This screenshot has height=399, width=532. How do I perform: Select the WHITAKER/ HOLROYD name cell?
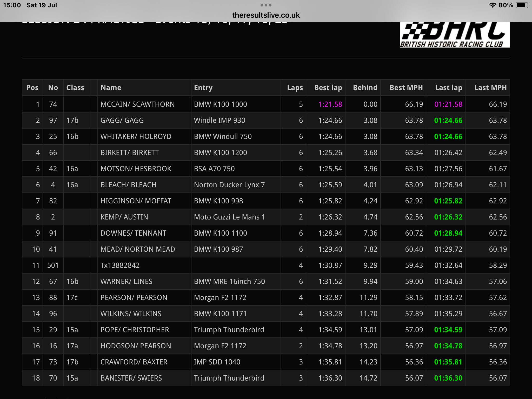[144, 137]
